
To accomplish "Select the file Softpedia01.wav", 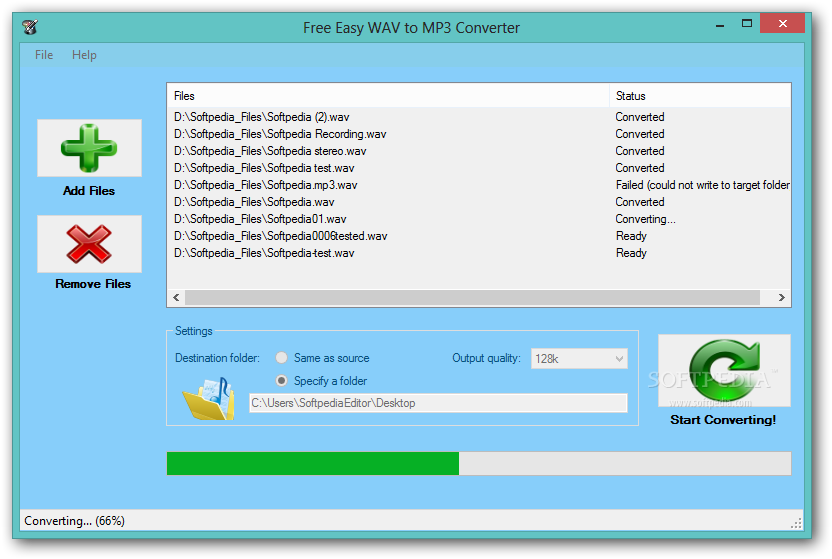I will (260, 219).
